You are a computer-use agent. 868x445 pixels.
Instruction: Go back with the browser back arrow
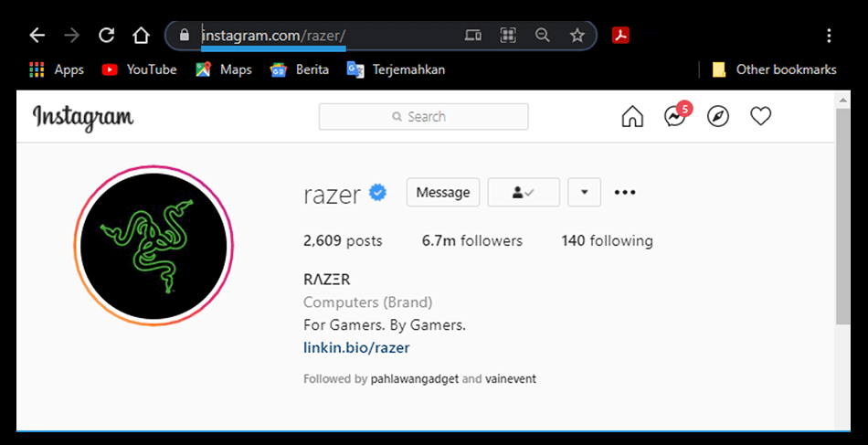(37, 36)
